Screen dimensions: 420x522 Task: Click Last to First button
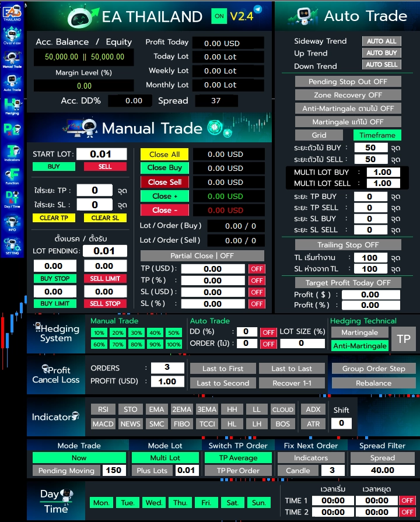223,369
